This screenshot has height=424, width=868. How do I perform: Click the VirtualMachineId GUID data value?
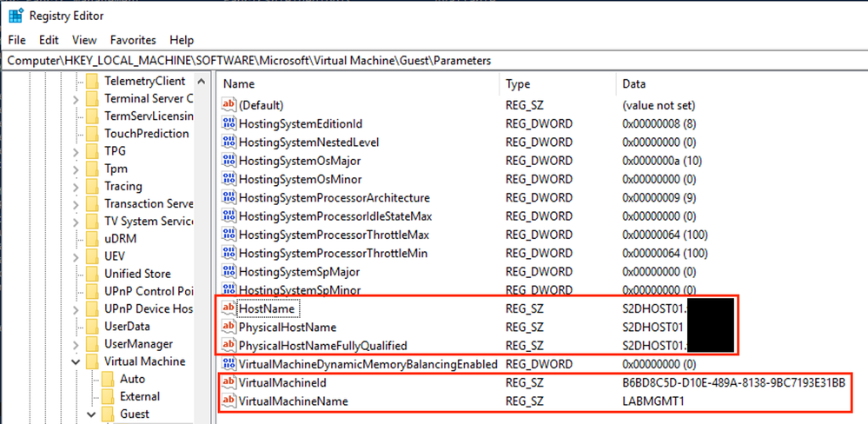pos(733,382)
